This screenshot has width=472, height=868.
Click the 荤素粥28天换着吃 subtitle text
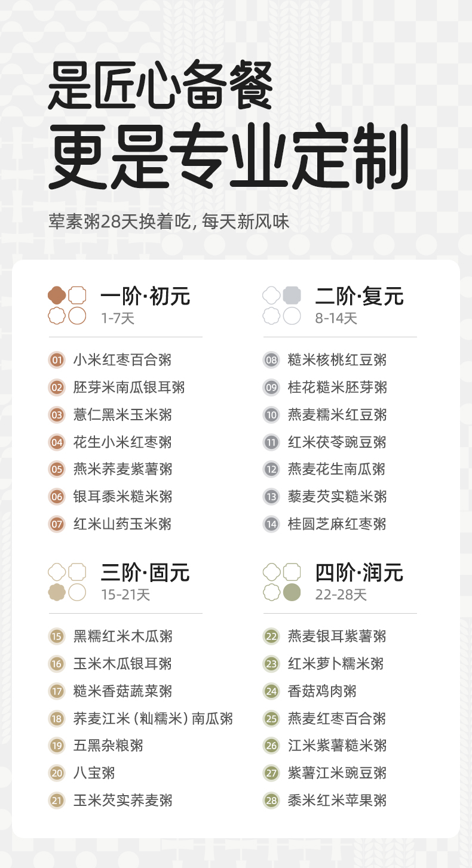click(x=168, y=222)
